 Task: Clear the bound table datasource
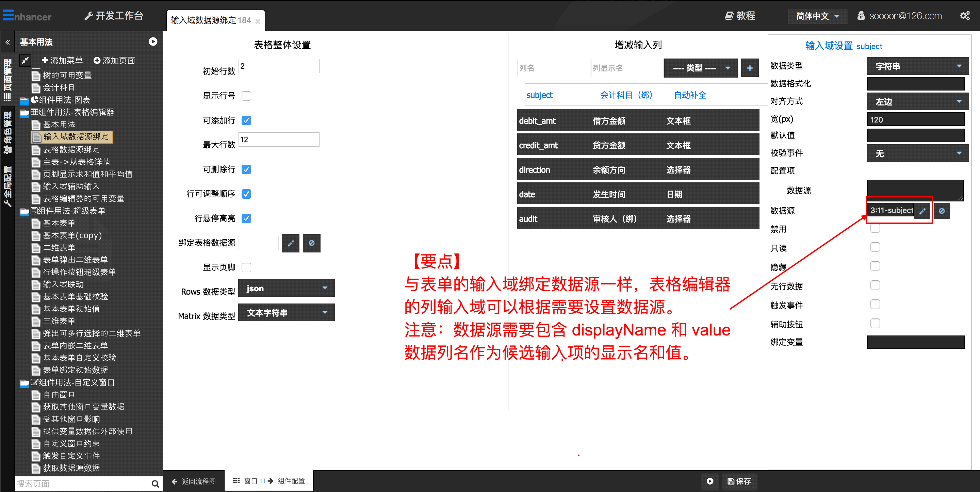click(311, 243)
